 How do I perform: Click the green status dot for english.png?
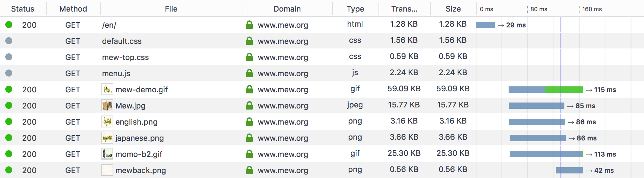tap(9, 121)
